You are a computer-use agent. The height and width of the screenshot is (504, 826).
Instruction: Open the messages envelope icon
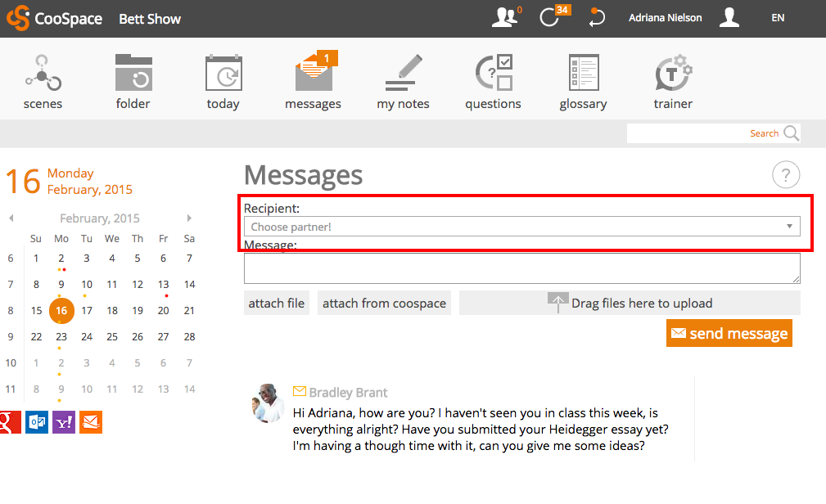tap(315, 71)
